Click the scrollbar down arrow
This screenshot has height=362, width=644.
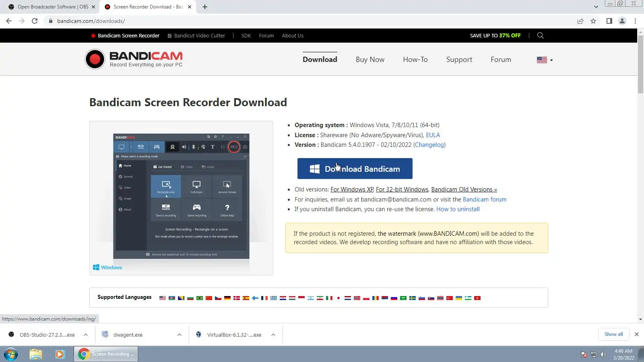[x=640, y=319]
